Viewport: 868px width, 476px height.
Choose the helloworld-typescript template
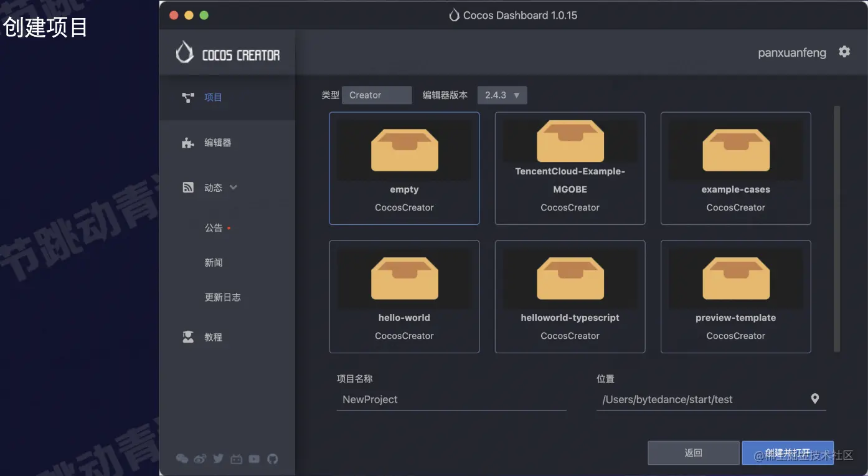[x=570, y=297]
